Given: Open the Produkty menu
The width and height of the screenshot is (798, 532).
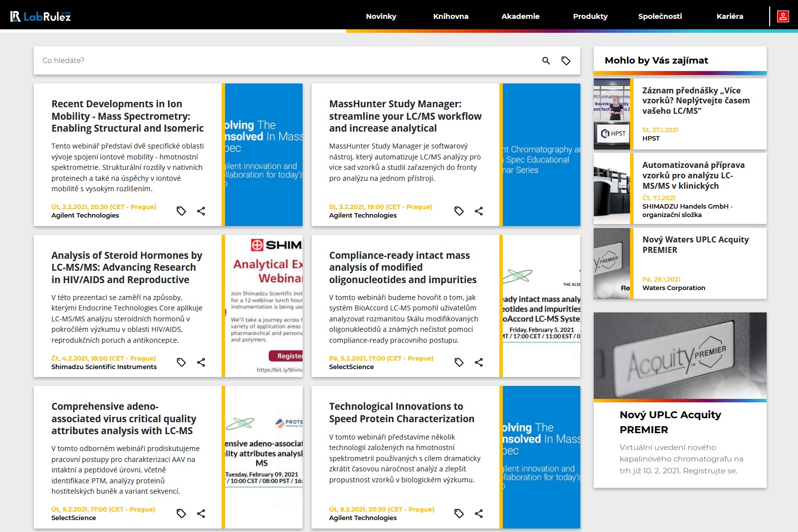Looking at the screenshot, I should tap(590, 16).
